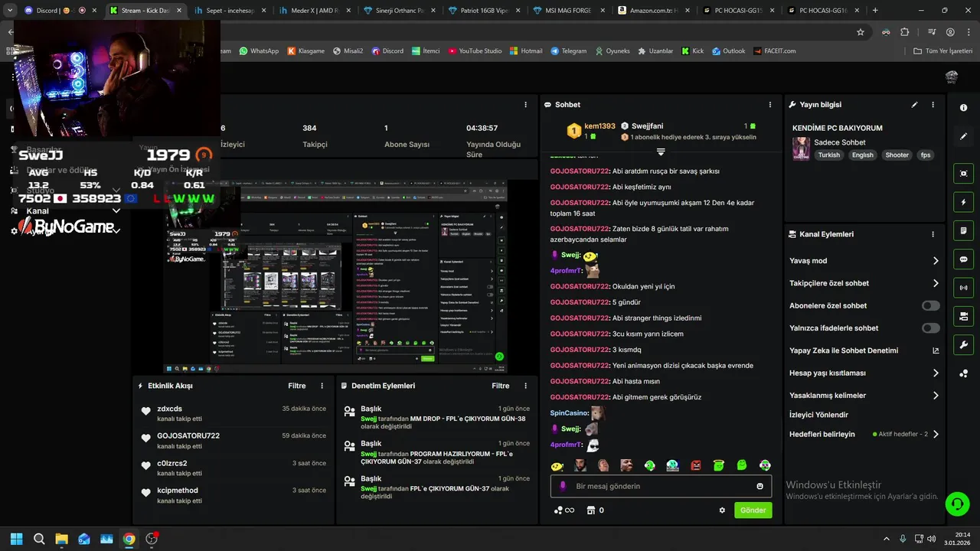This screenshot has width=980, height=551.
Task: Open the wrench sidebar icon
Action: coord(963,344)
